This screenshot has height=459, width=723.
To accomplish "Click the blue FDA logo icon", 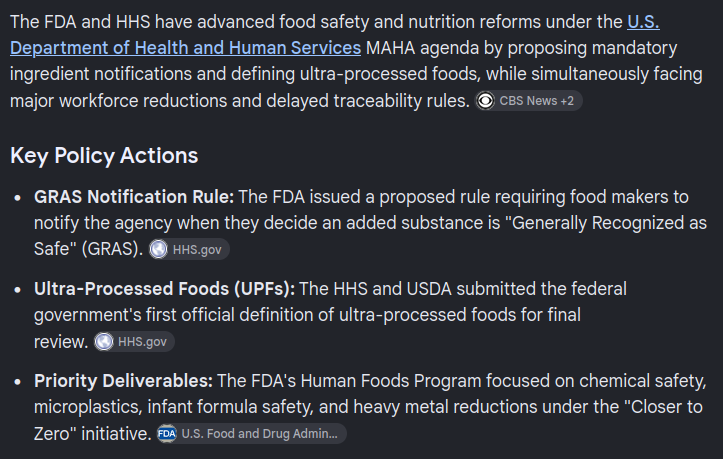I will click(166, 434).
